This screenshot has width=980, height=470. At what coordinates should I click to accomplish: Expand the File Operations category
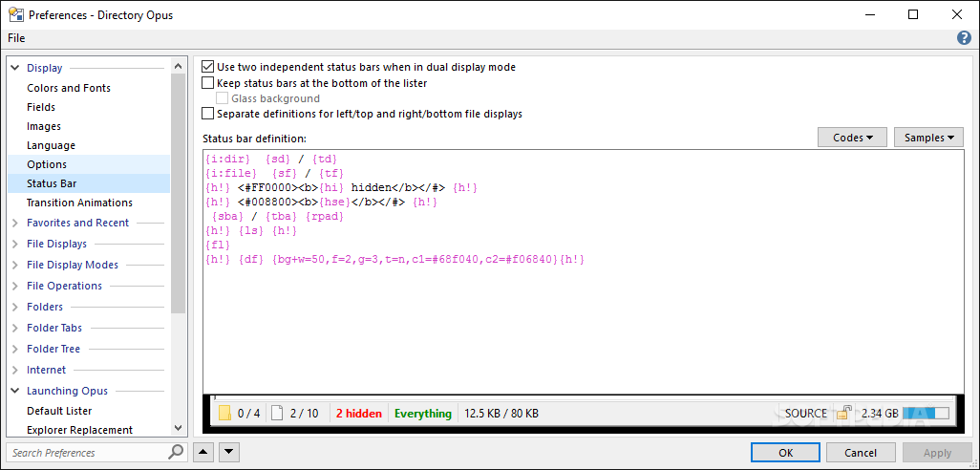pyautogui.click(x=15, y=286)
